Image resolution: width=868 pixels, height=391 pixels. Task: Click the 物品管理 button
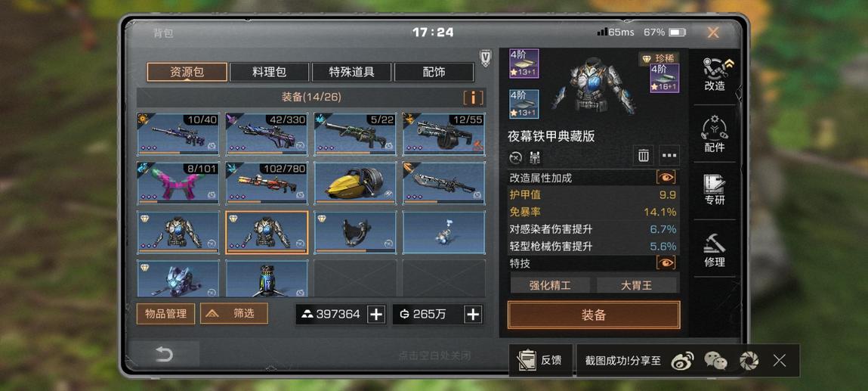point(165,313)
